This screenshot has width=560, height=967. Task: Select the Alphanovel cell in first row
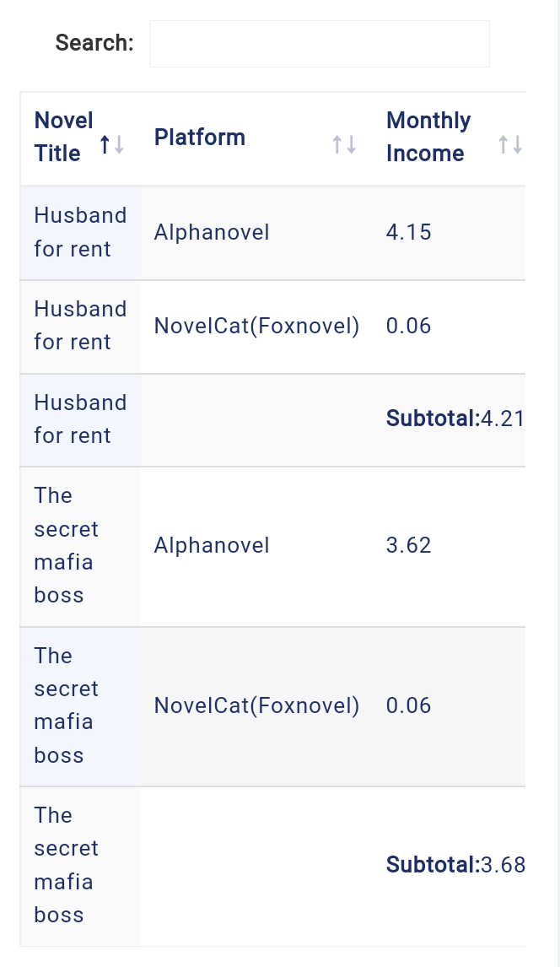tap(256, 233)
